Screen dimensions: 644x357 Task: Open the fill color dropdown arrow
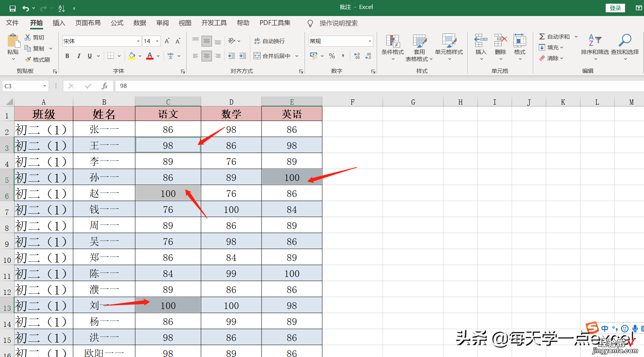pos(140,56)
